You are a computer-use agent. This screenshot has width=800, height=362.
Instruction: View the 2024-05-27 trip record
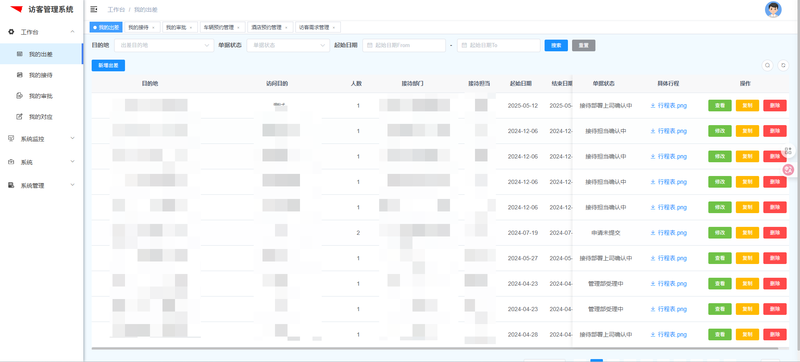click(719, 258)
